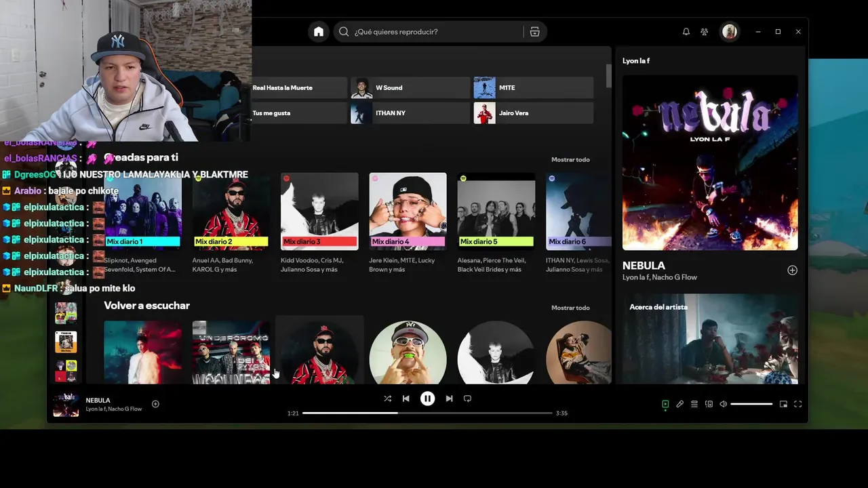Open Connect to a device

pyautogui.click(x=709, y=404)
